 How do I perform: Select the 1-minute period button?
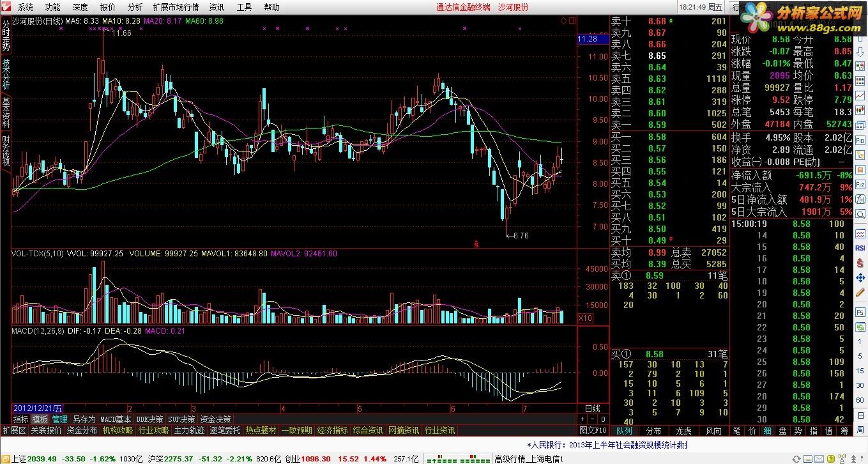[x=860, y=341]
